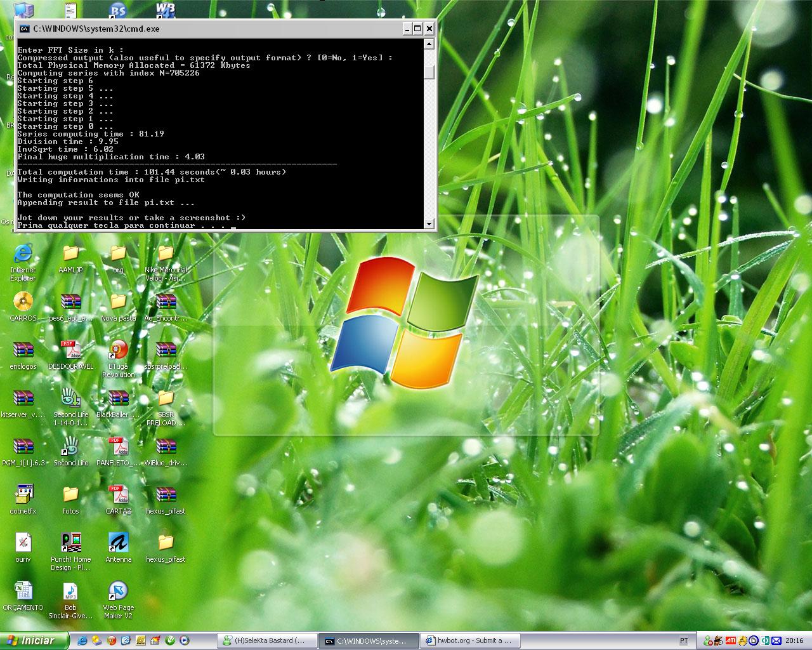Open the PGM_1[1].6.3 archive
The height and width of the screenshot is (650, 812).
(x=23, y=446)
